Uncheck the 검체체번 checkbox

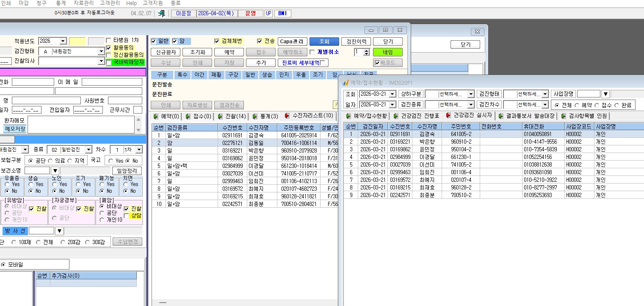pyautogui.click(x=218, y=41)
